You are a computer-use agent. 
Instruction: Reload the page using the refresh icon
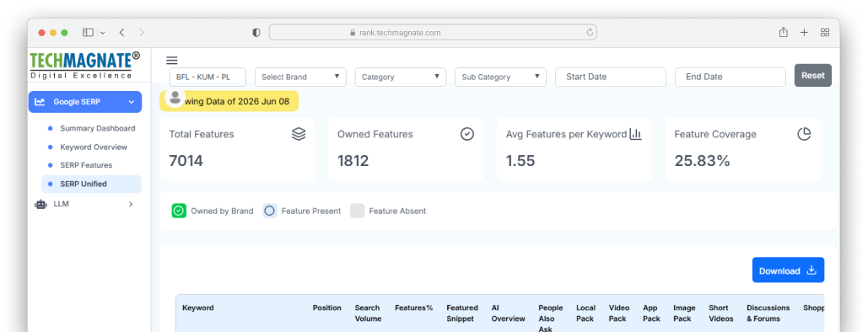(590, 33)
